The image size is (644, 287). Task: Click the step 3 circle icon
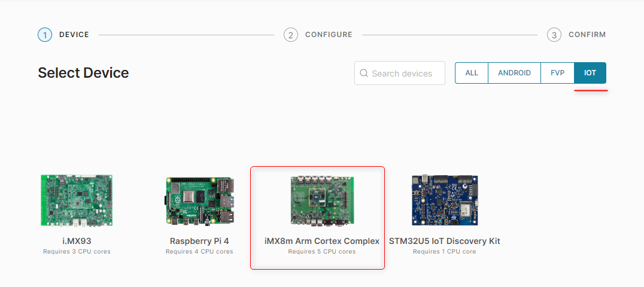point(554,35)
